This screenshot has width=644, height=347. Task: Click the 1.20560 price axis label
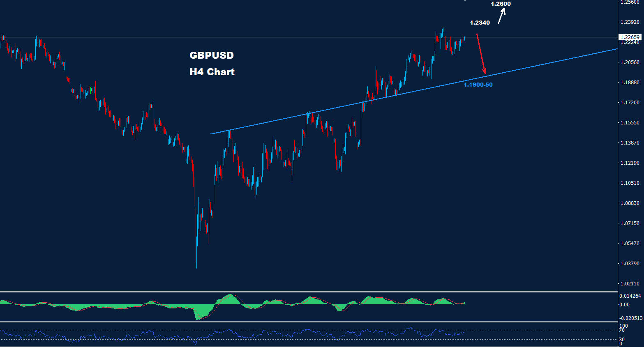pyautogui.click(x=630, y=62)
